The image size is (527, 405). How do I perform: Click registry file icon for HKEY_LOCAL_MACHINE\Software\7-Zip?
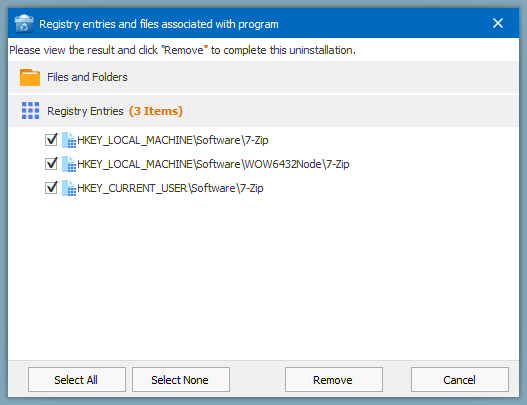tap(69, 140)
